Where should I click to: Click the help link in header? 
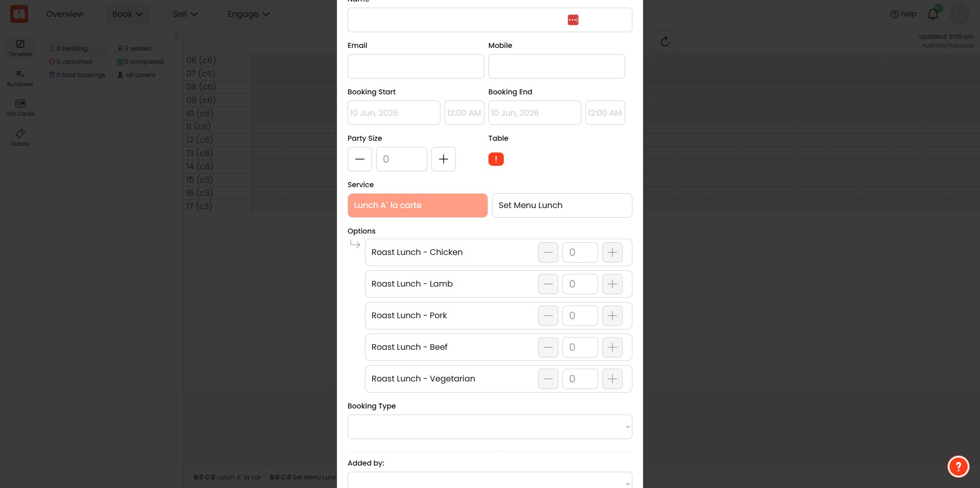[x=903, y=14]
